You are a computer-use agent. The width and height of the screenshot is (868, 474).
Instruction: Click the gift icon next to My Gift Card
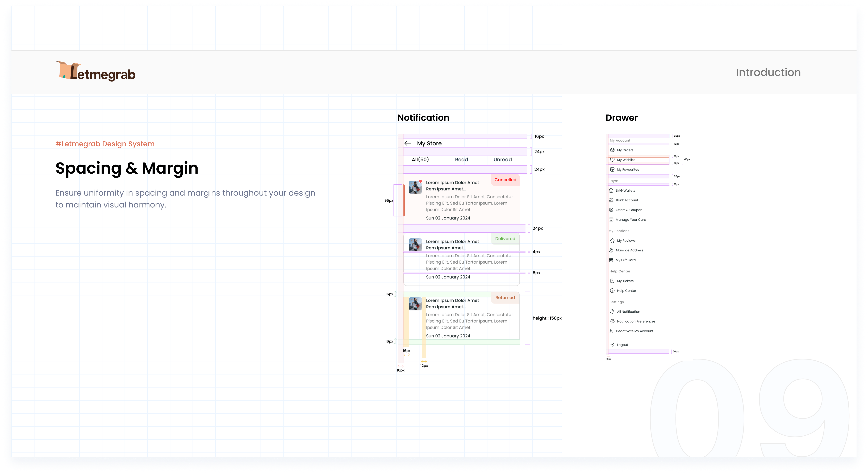(611, 260)
